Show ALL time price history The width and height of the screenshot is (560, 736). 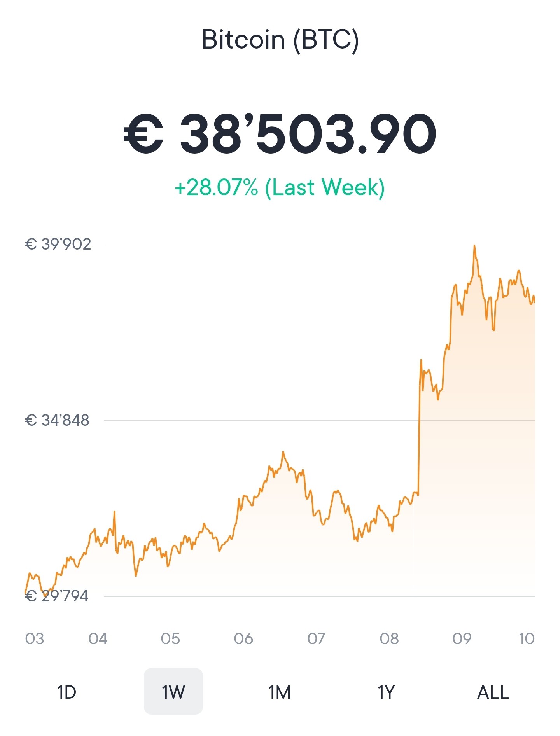[x=493, y=692]
